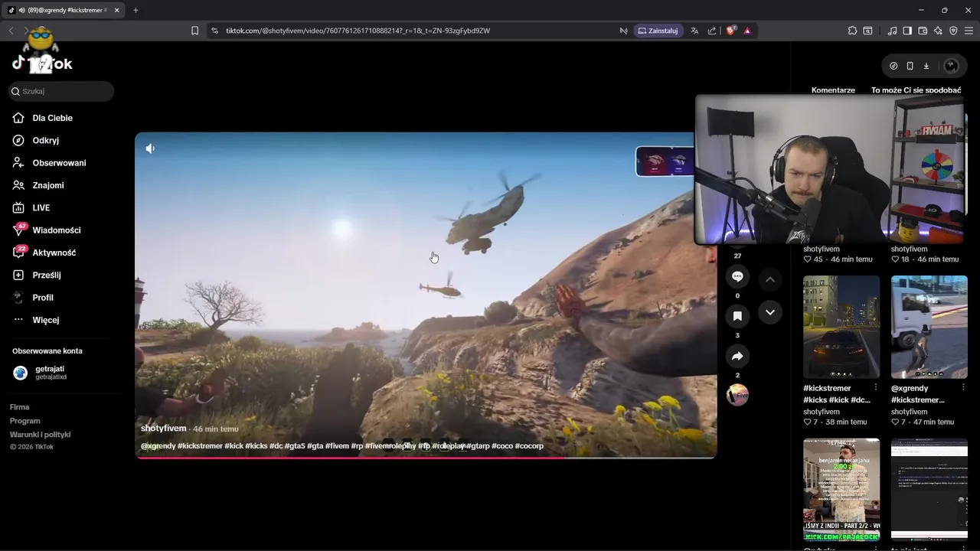Screen dimensions: 980x551
Task: Seek on the red video progress bar
Action: (426, 457)
